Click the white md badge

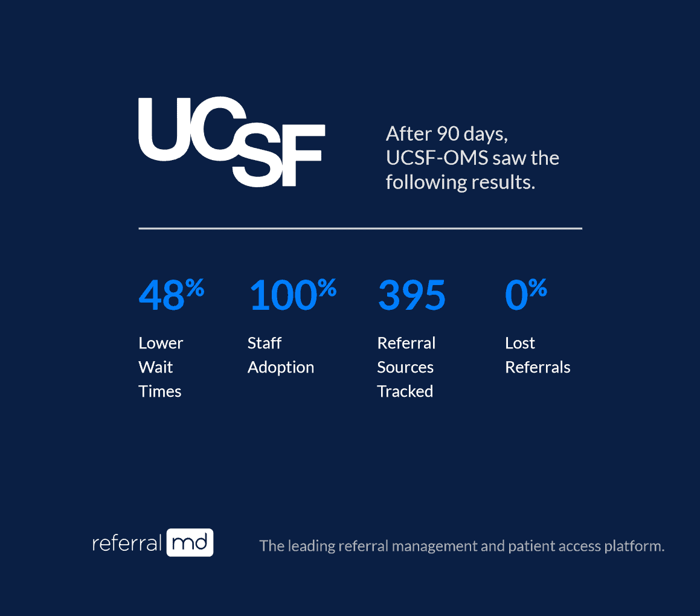[x=190, y=542]
